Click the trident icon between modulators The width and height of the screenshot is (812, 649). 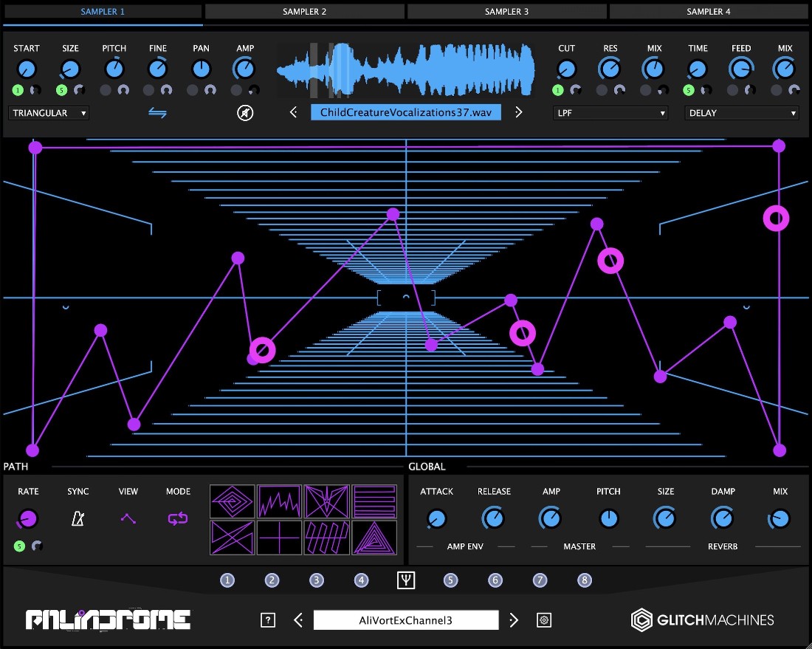click(406, 580)
